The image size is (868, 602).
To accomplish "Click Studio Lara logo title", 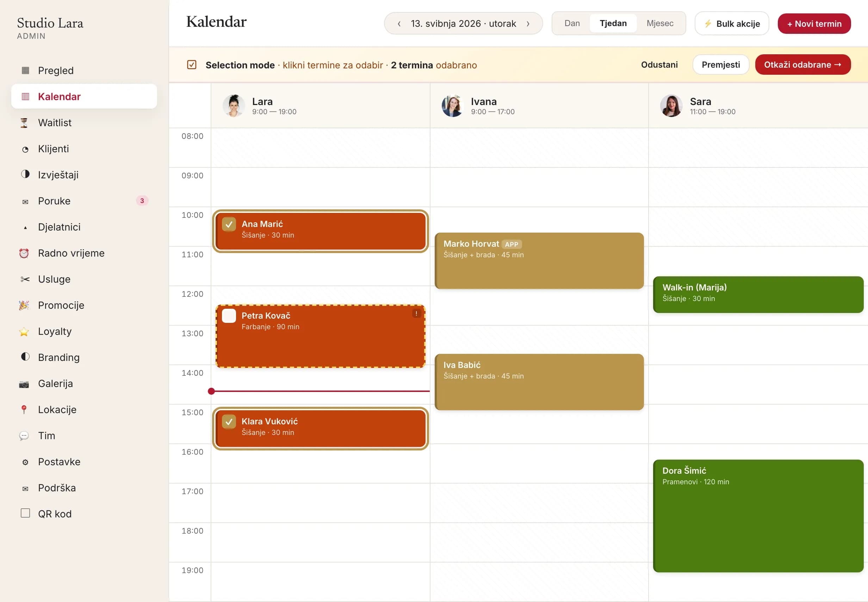I will 50,23.
